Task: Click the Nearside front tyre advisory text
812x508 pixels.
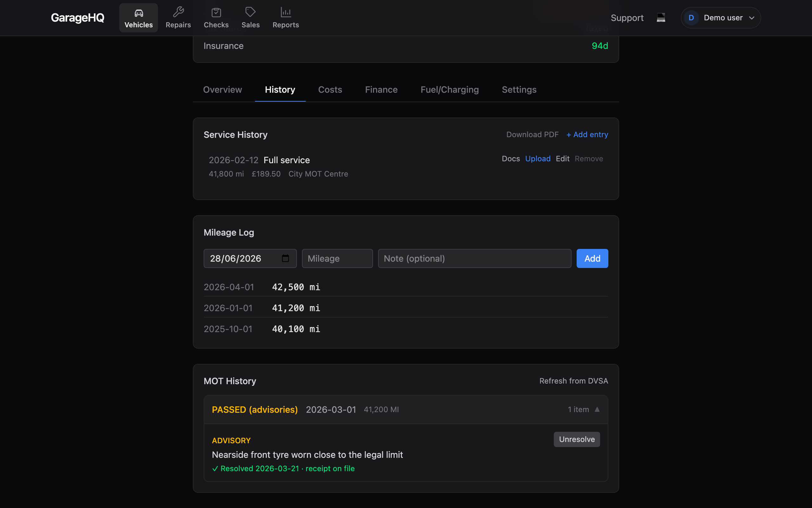Action: point(307,455)
